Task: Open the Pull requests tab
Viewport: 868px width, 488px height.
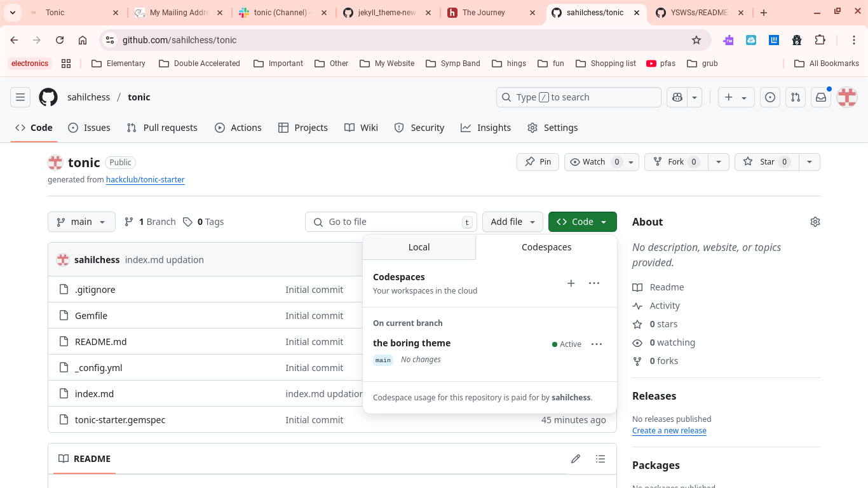Action: click(x=162, y=128)
